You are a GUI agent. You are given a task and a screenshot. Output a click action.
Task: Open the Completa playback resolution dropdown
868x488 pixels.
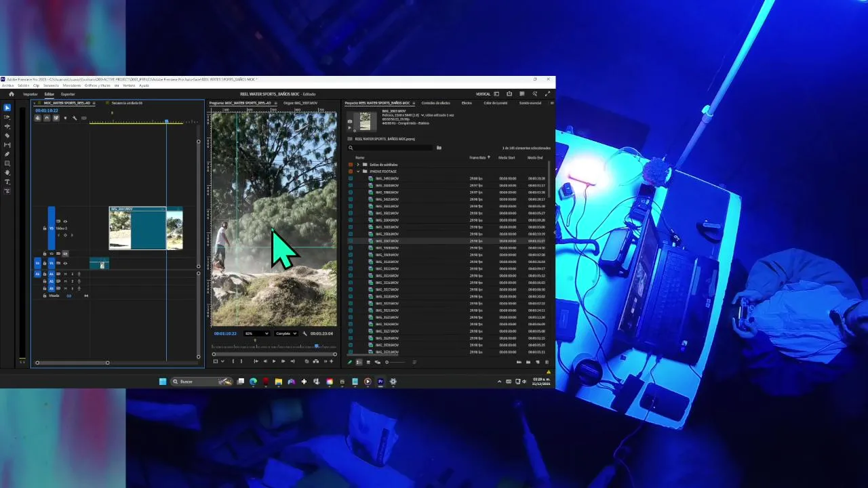tap(286, 333)
